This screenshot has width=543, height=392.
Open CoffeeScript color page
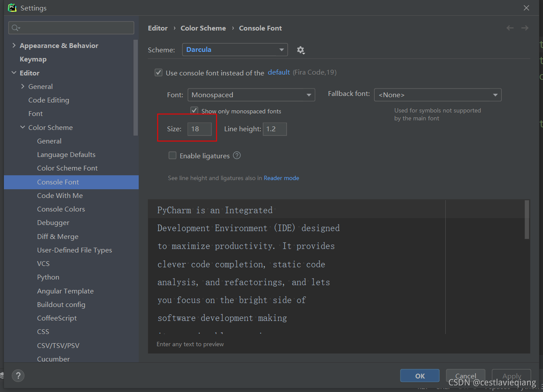(57, 318)
